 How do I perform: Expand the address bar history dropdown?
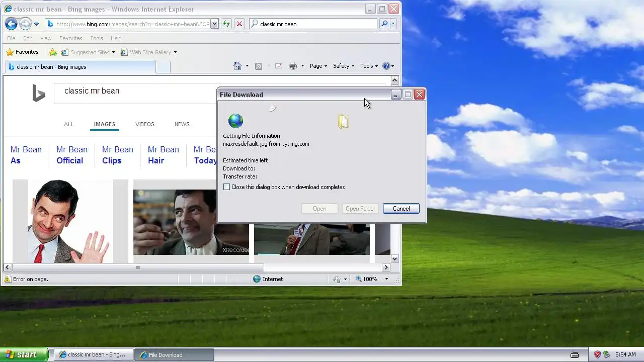click(x=214, y=24)
